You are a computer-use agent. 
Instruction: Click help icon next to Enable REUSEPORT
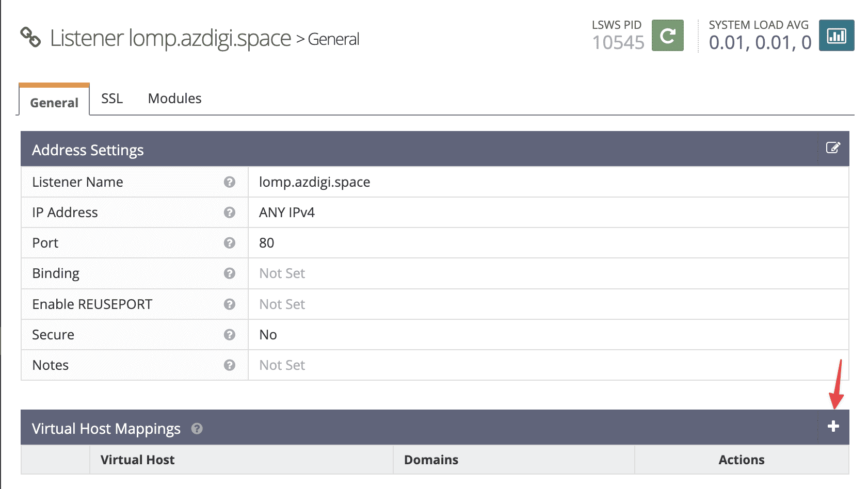[230, 304]
